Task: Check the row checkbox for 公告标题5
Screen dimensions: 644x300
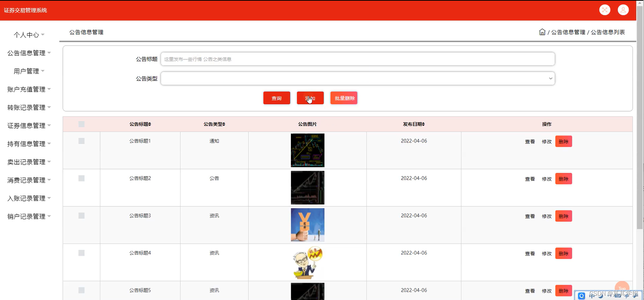Action: pyautogui.click(x=82, y=290)
